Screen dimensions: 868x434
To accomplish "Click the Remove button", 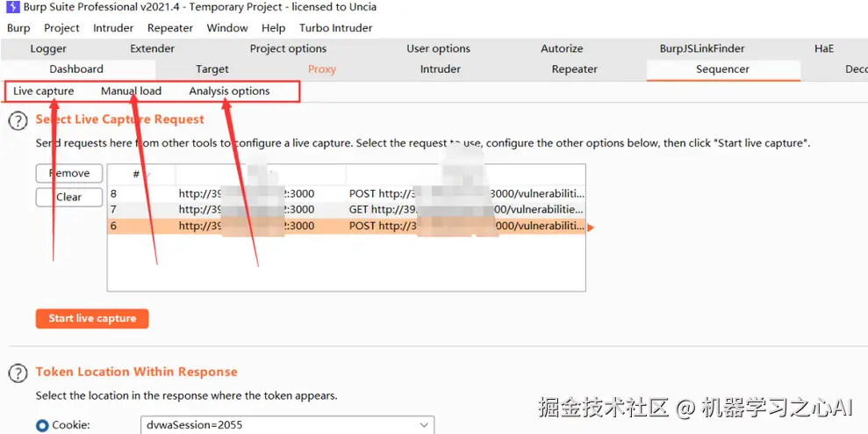I will point(69,173).
